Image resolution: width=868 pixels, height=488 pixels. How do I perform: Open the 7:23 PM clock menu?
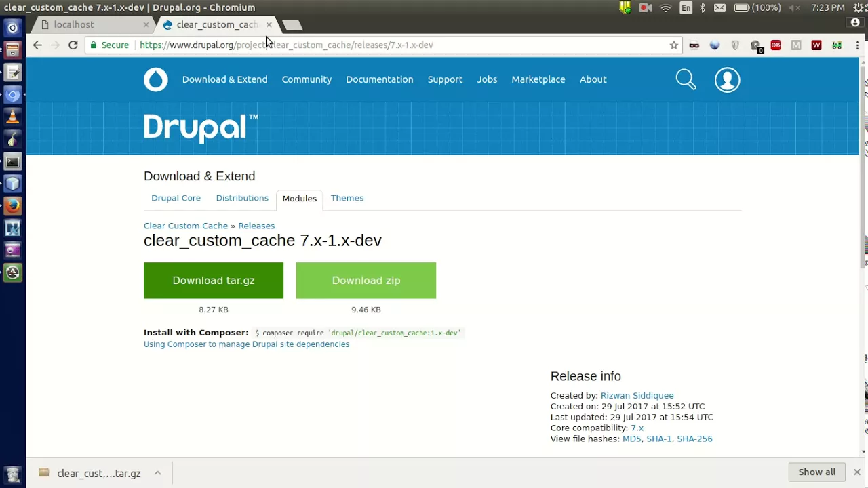point(828,8)
